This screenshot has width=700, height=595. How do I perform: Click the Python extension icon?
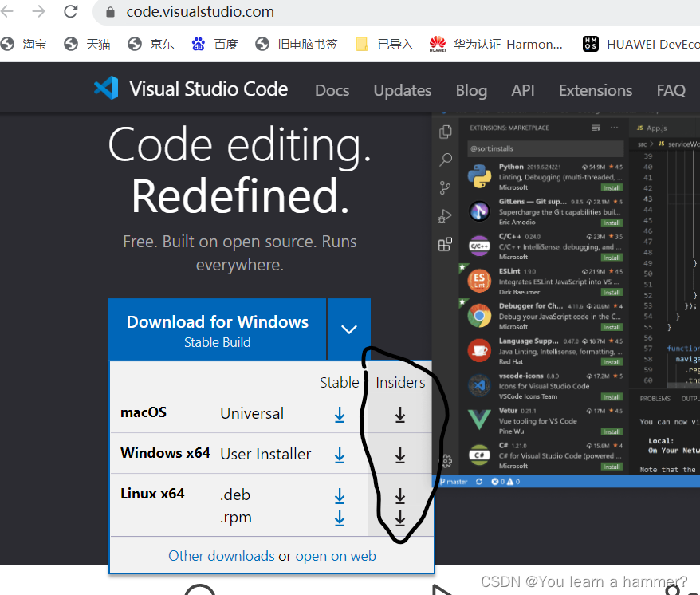pyautogui.click(x=479, y=176)
